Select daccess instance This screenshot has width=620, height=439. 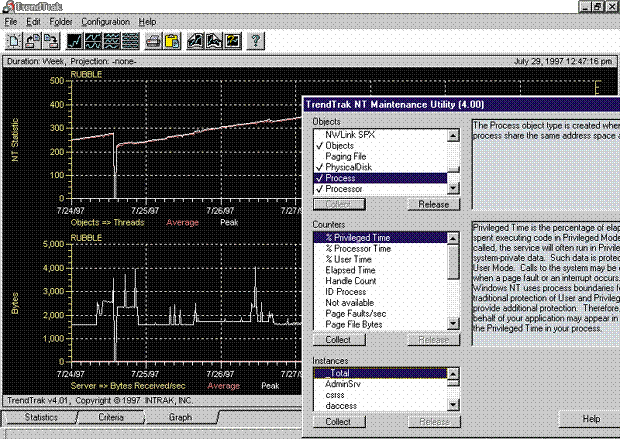(x=380, y=405)
